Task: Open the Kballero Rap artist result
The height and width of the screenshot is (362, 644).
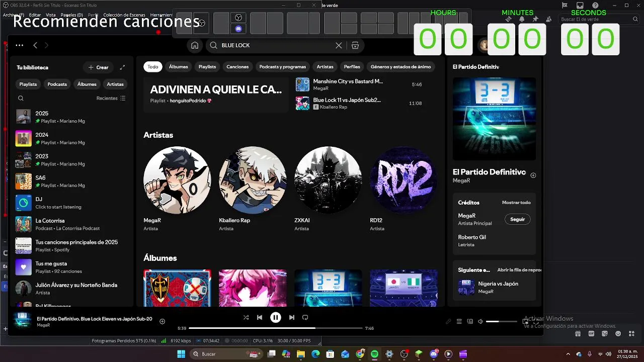Action: pyautogui.click(x=253, y=189)
